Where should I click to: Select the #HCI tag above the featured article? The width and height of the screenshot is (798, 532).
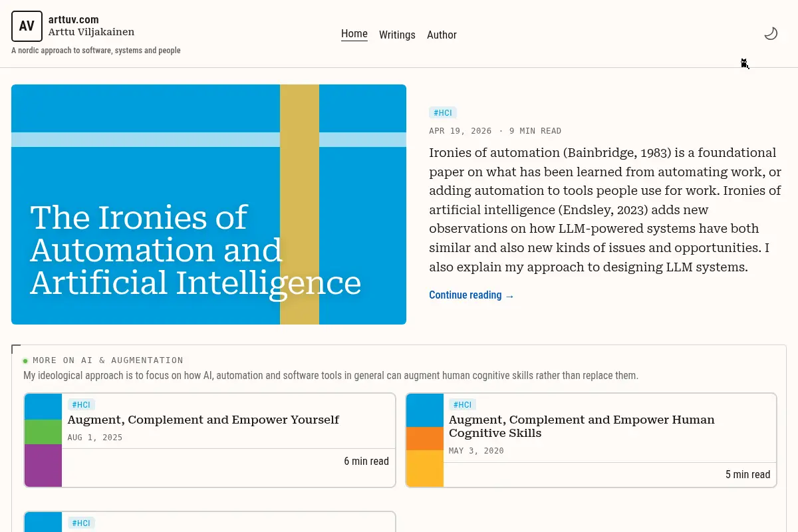[443, 113]
